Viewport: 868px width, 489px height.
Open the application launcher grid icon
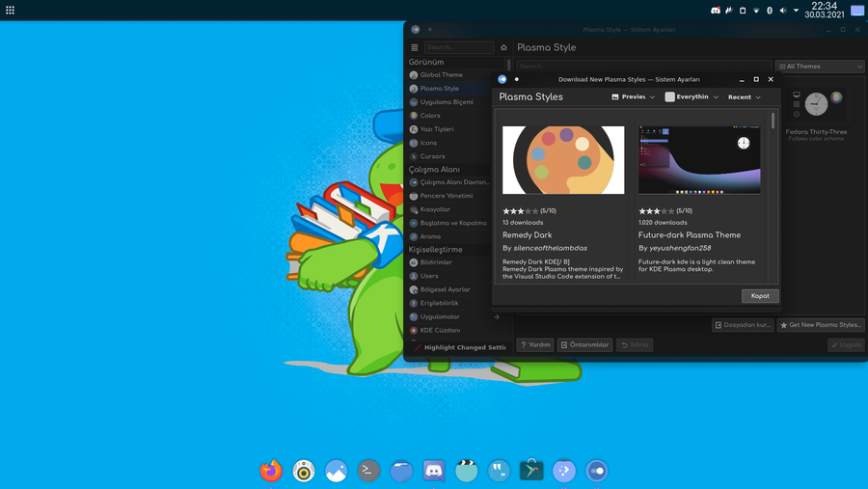point(10,10)
